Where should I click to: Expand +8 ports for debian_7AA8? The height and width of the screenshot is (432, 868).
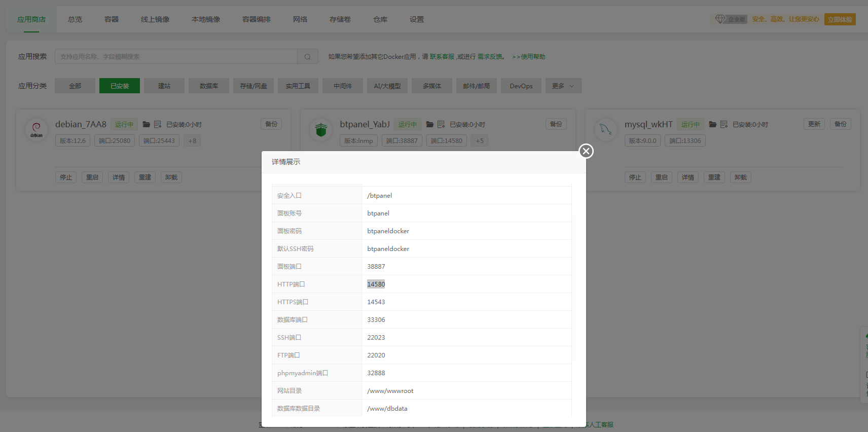193,141
